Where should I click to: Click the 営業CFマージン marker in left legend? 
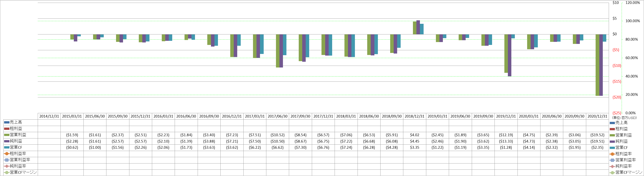[7, 173]
